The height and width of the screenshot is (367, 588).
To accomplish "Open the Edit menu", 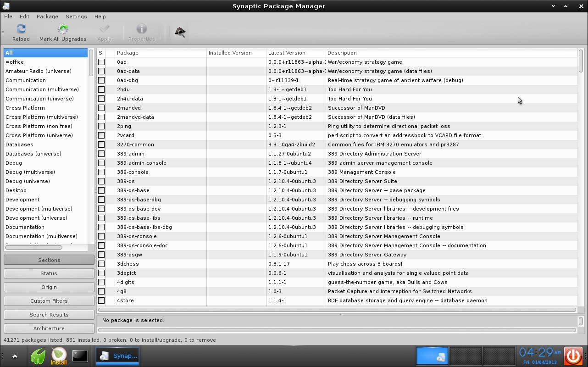I will click(x=24, y=17).
